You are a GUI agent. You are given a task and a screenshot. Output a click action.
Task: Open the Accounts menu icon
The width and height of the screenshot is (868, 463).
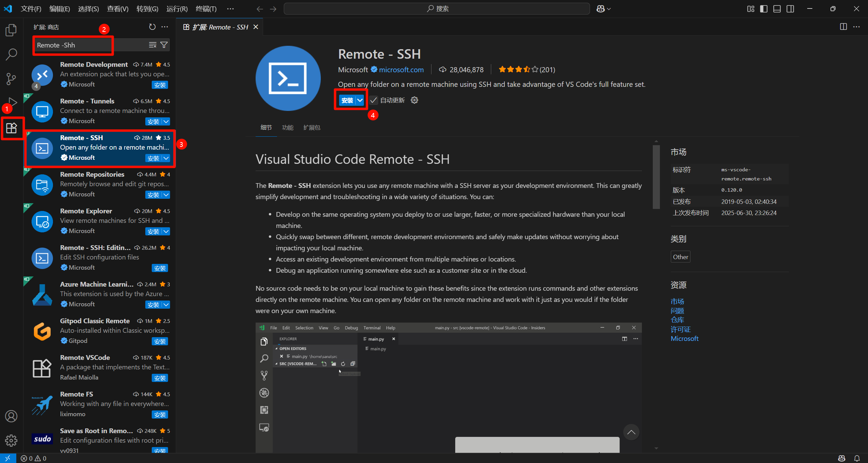click(11, 416)
